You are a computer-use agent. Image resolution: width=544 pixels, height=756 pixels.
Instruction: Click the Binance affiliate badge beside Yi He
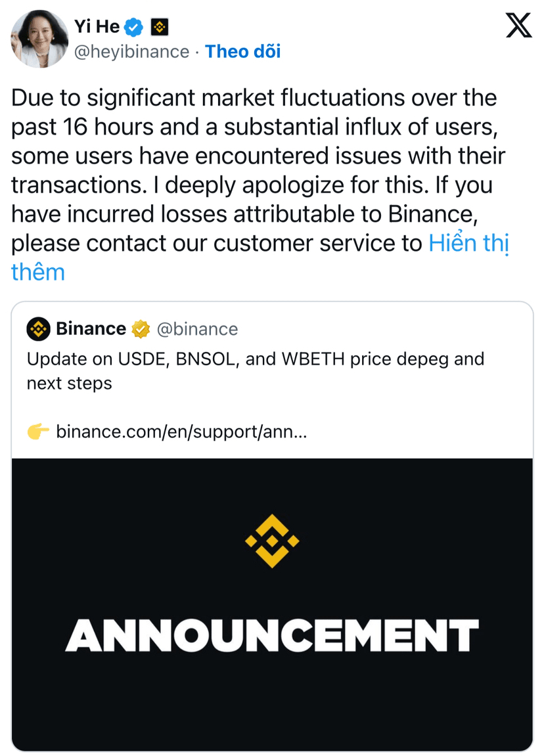pyautogui.click(x=160, y=27)
